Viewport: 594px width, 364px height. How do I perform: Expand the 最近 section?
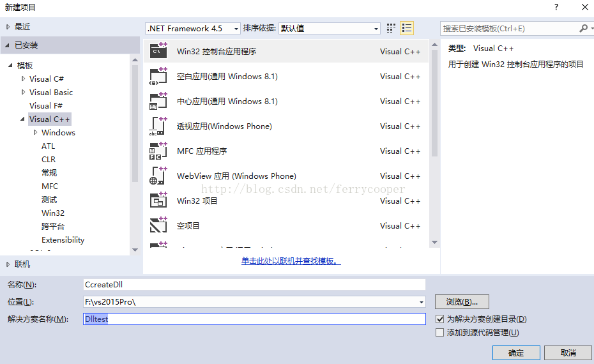click(8, 27)
